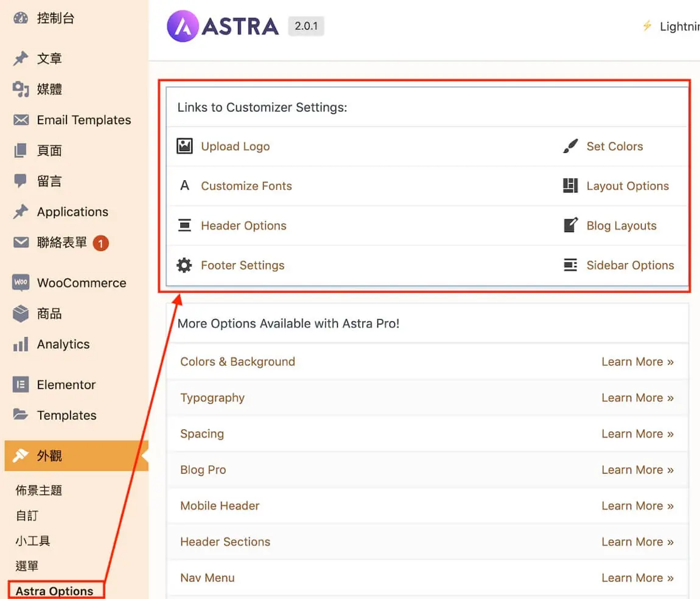Click the Elementor logo icon in sidebar
This screenshot has height=599, width=700.
tap(21, 384)
